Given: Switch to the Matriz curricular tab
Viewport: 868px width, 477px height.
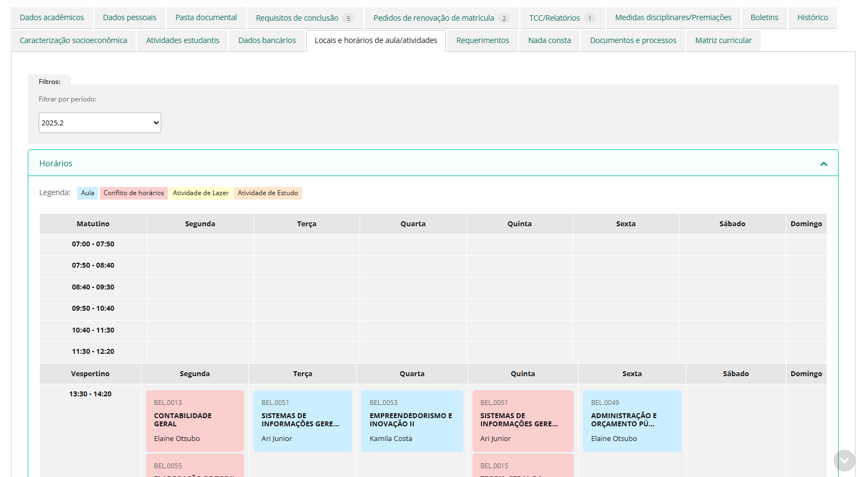Looking at the screenshot, I should 723,41.
